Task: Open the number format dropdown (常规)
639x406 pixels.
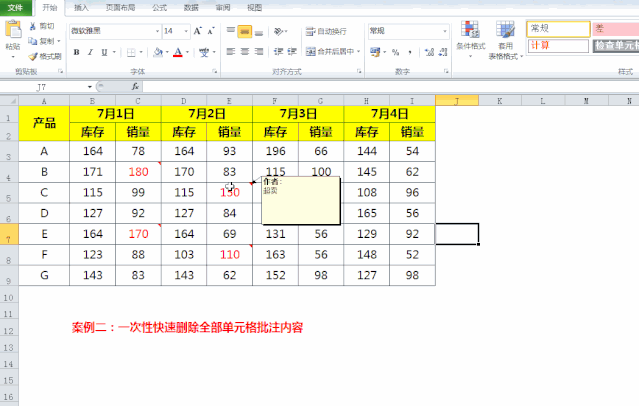Action: 445,31
